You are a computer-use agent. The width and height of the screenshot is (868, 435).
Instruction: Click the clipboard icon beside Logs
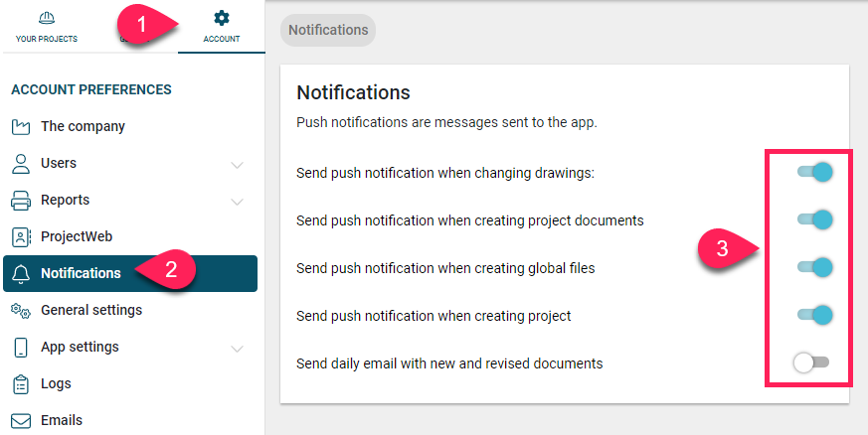(21, 384)
